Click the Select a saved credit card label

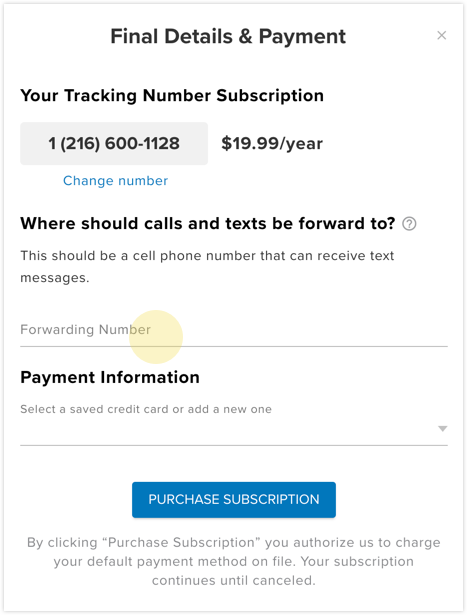(x=146, y=409)
